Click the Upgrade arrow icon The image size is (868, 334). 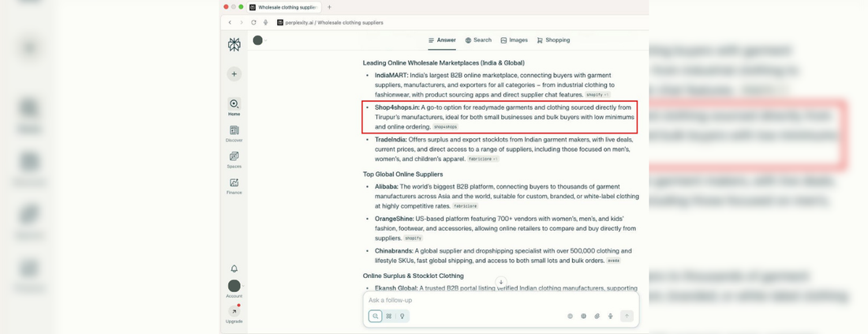(x=234, y=312)
